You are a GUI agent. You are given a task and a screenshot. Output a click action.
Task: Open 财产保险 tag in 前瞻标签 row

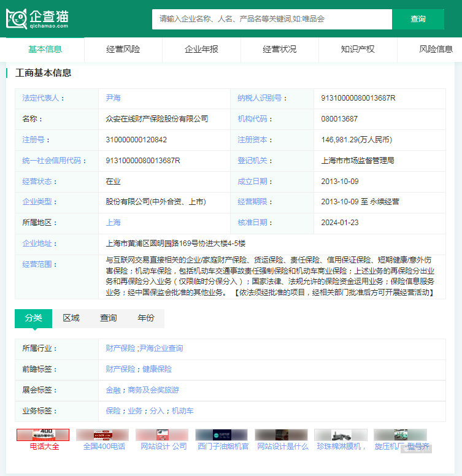pos(120,369)
